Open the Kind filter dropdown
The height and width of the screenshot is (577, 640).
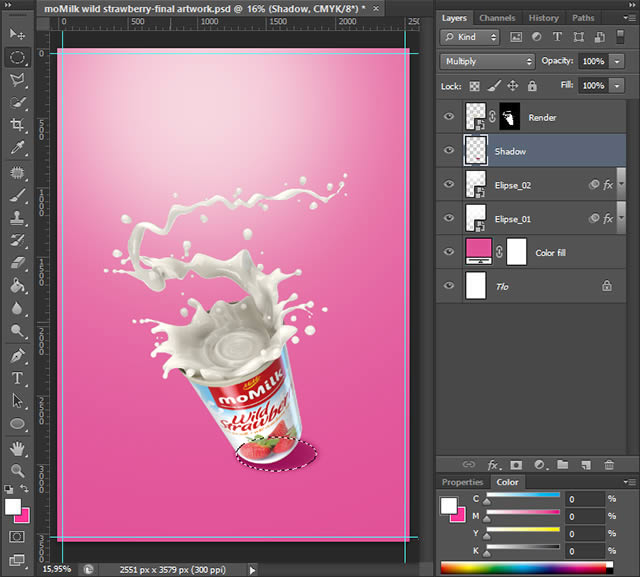point(470,37)
